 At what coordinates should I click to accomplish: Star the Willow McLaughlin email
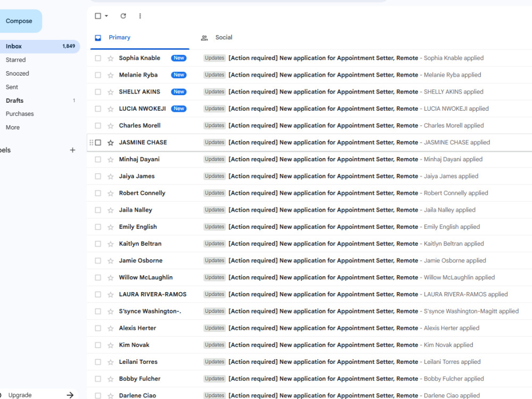pos(111,278)
